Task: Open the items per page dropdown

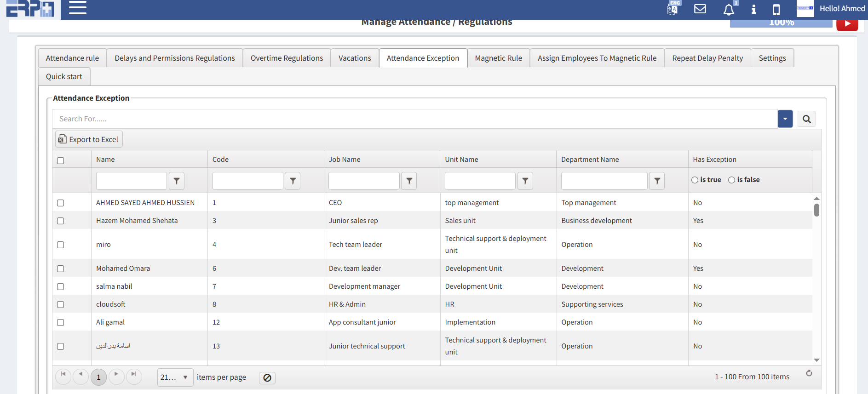Action: (175, 377)
